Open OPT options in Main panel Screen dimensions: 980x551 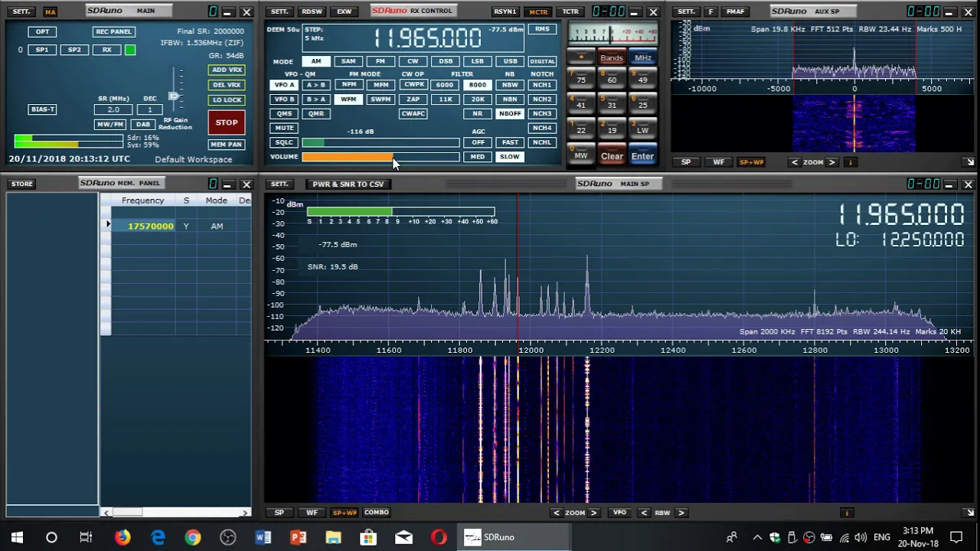43,31
